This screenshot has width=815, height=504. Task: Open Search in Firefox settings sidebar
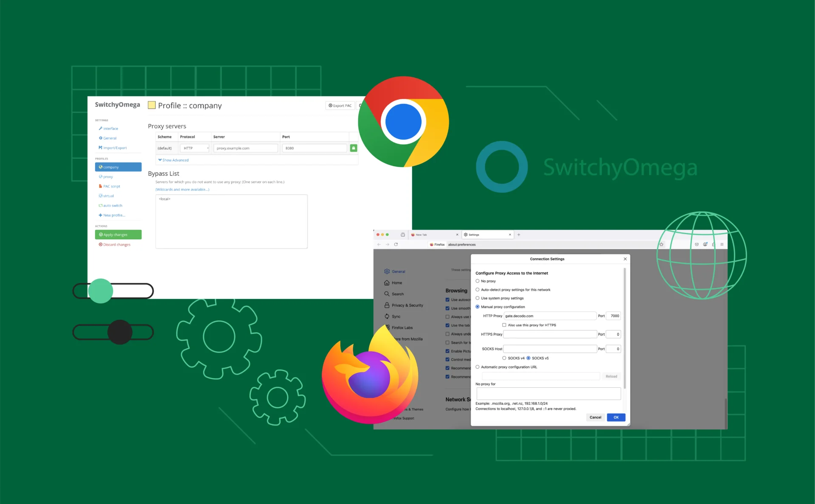tap(394, 294)
